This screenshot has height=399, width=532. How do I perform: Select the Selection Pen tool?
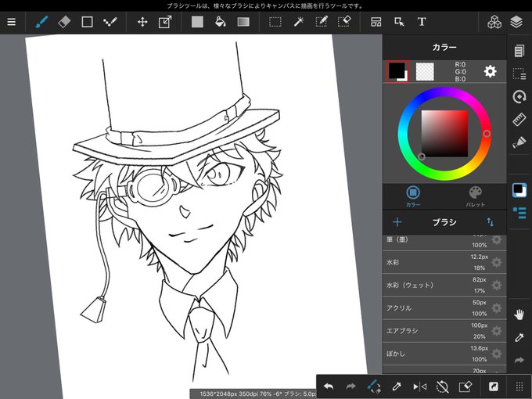click(322, 22)
